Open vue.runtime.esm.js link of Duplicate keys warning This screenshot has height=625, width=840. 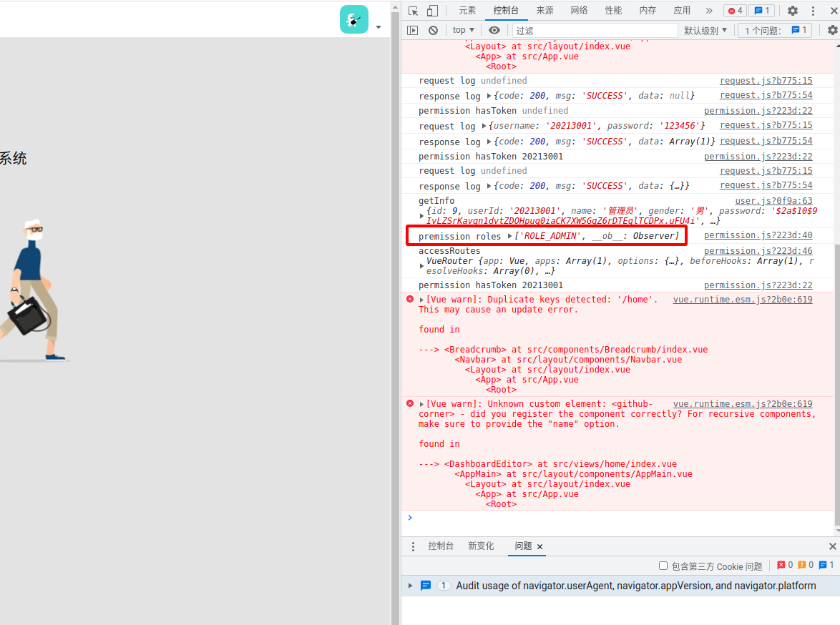point(743,300)
